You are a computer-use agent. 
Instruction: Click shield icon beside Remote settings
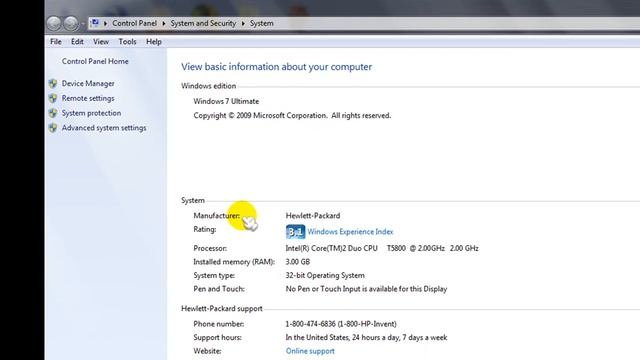click(53, 98)
